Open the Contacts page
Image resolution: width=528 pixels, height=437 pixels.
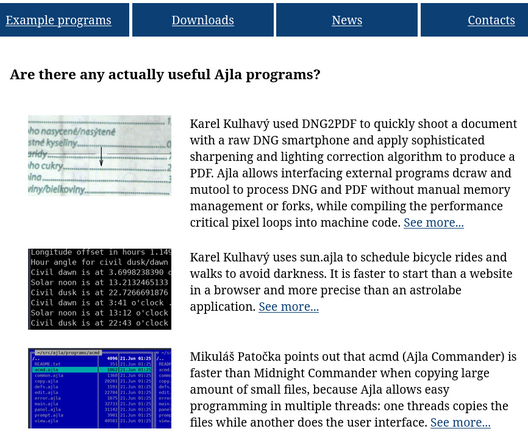491,20
